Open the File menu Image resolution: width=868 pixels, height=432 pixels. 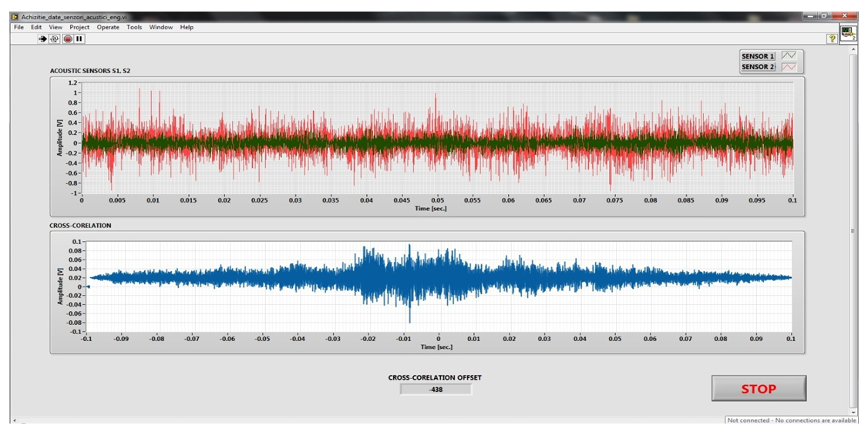tap(19, 27)
